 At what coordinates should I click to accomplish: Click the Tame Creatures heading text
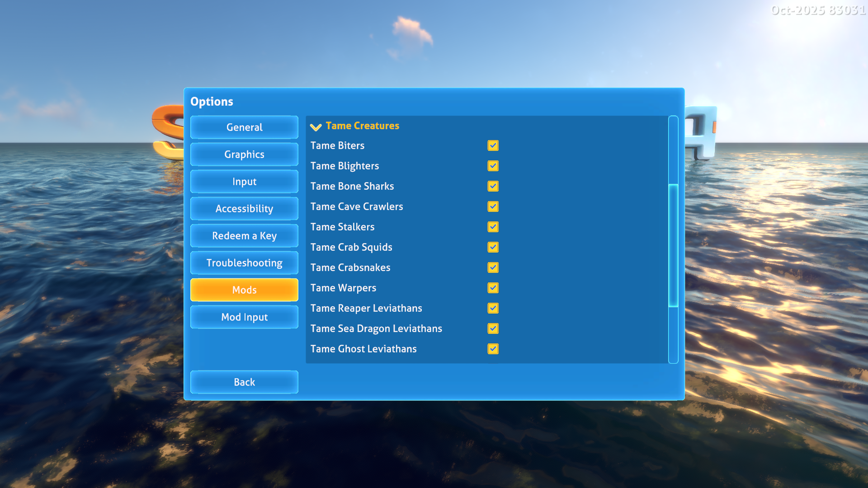(363, 126)
